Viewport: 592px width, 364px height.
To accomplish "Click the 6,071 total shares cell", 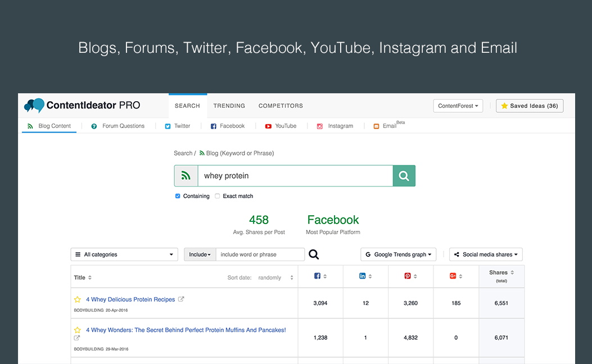I will (x=501, y=338).
